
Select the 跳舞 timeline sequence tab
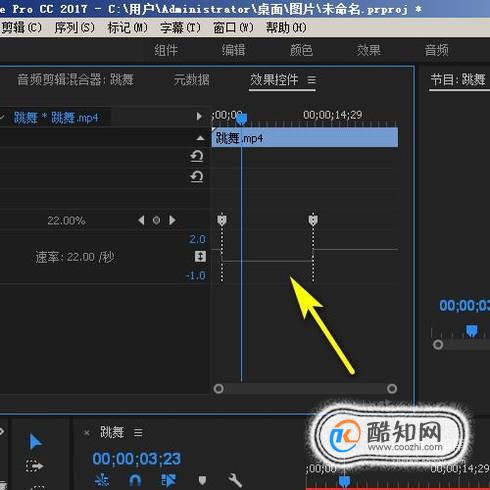tap(112, 433)
